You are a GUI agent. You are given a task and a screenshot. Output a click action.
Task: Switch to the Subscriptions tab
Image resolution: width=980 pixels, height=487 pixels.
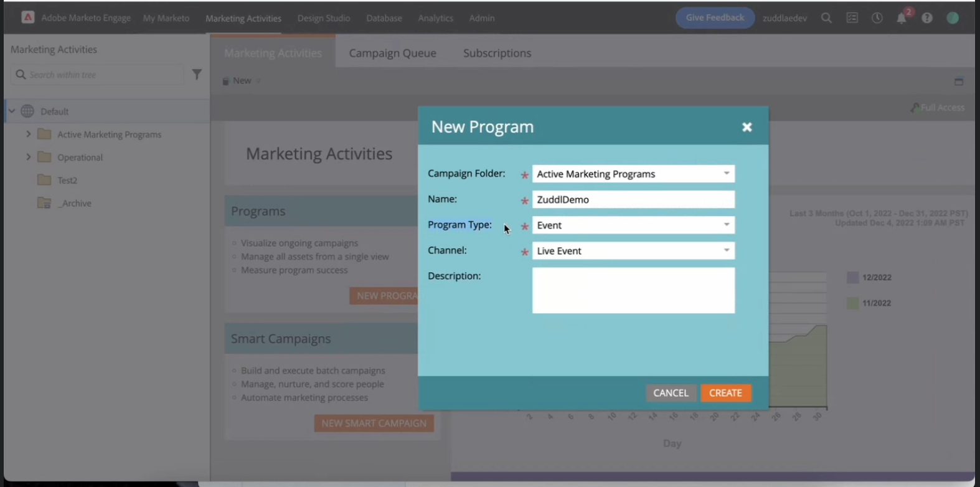497,53
